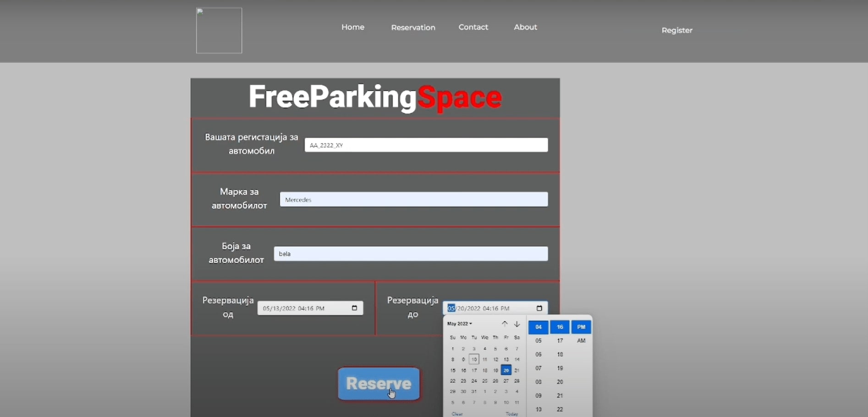Pick minute 17 in the time list

coord(560,340)
